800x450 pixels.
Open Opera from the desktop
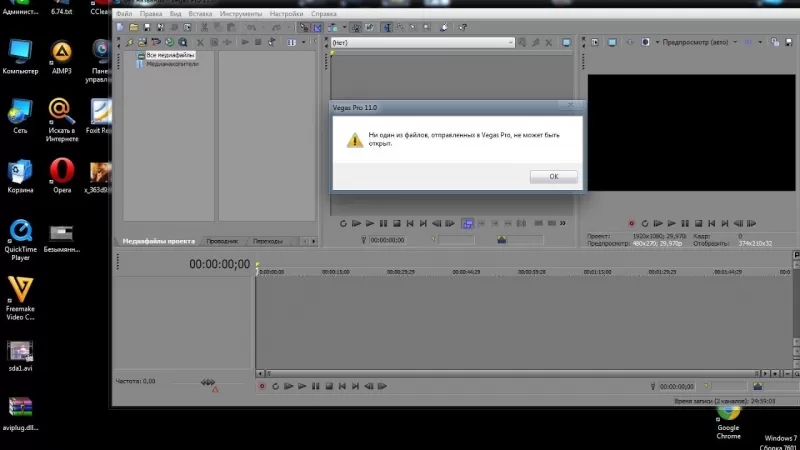tap(62, 176)
